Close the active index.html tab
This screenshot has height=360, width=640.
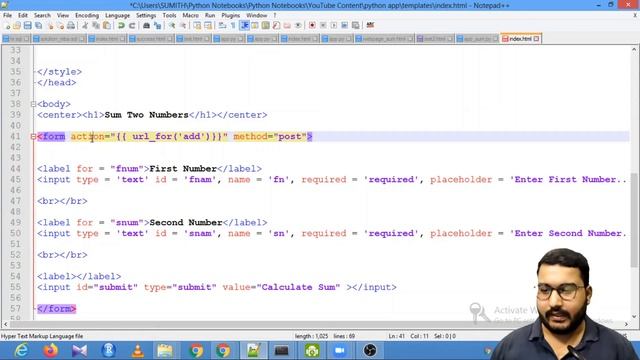click(x=536, y=38)
